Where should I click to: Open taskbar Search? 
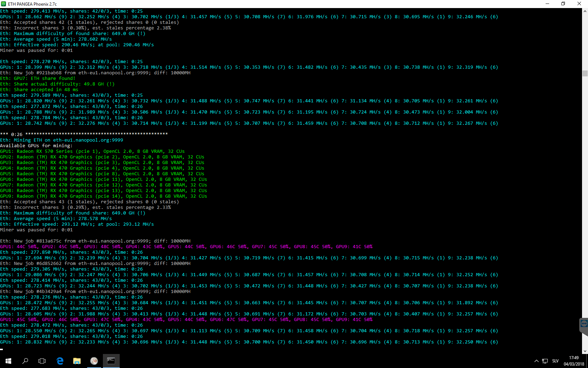coord(25,361)
